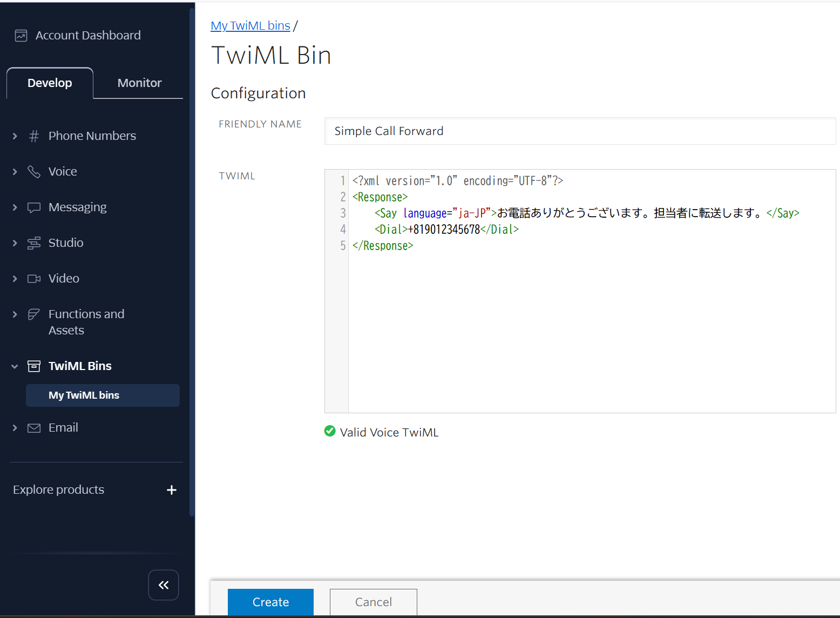
Task: Expand the Voice section chevron
Action: tap(15, 171)
